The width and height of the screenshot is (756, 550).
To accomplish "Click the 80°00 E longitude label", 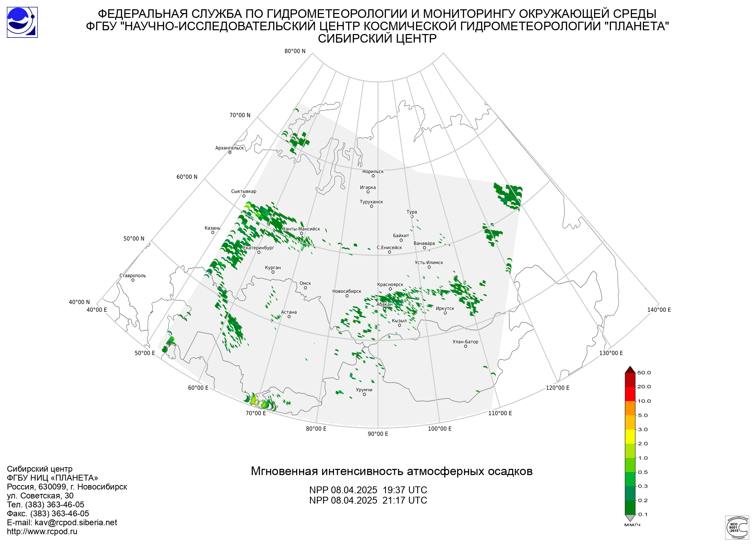I will (316, 429).
